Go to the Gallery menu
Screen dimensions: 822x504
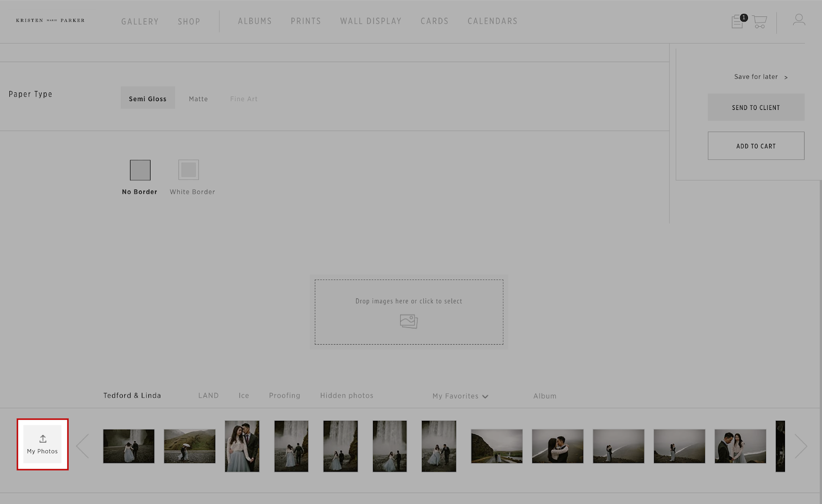[x=140, y=22]
